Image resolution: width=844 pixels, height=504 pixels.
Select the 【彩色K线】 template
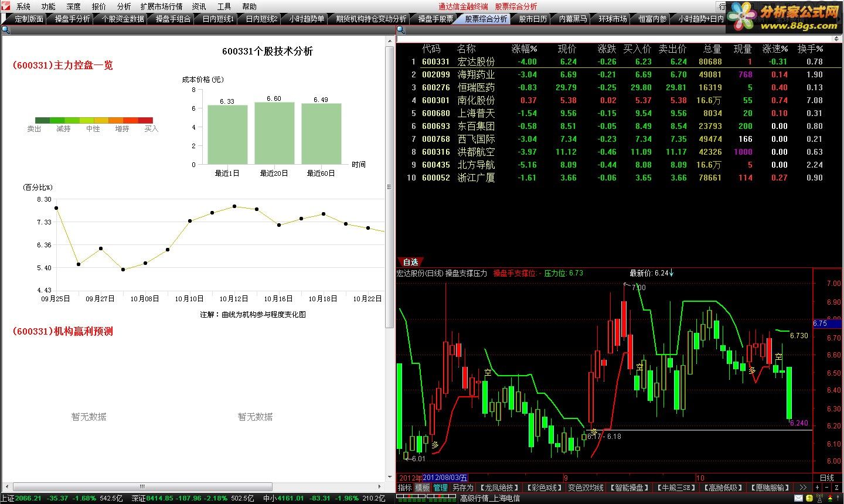coord(543,488)
